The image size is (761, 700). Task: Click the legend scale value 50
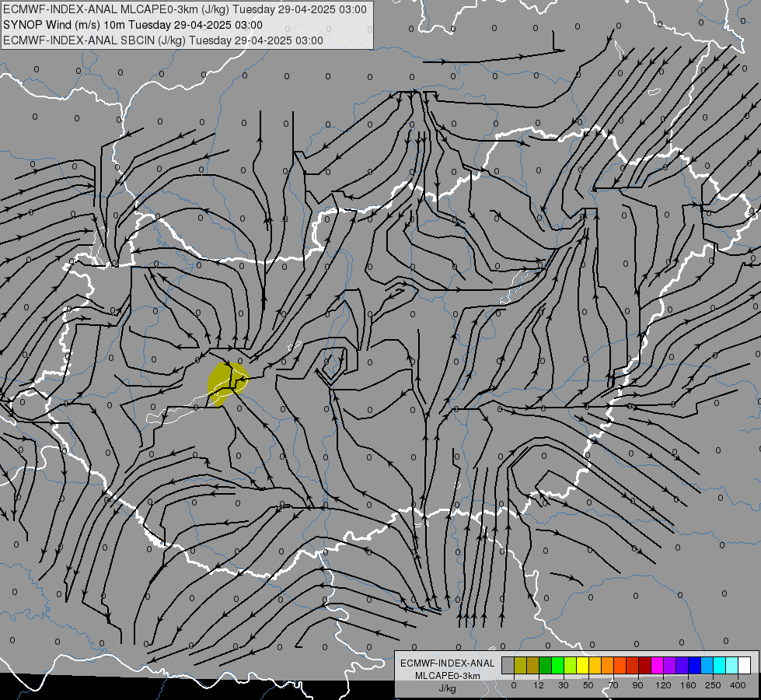(x=588, y=685)
